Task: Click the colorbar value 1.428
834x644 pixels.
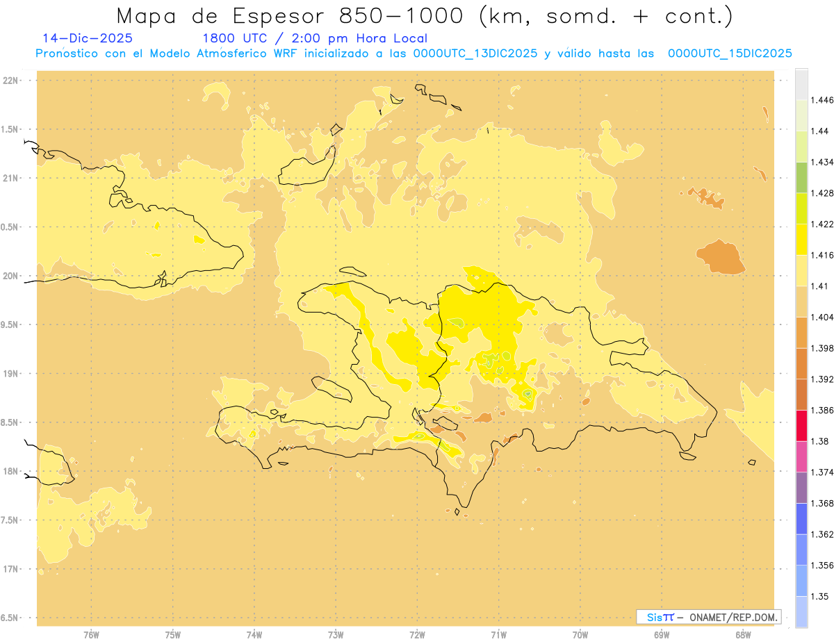Action: 824,193
